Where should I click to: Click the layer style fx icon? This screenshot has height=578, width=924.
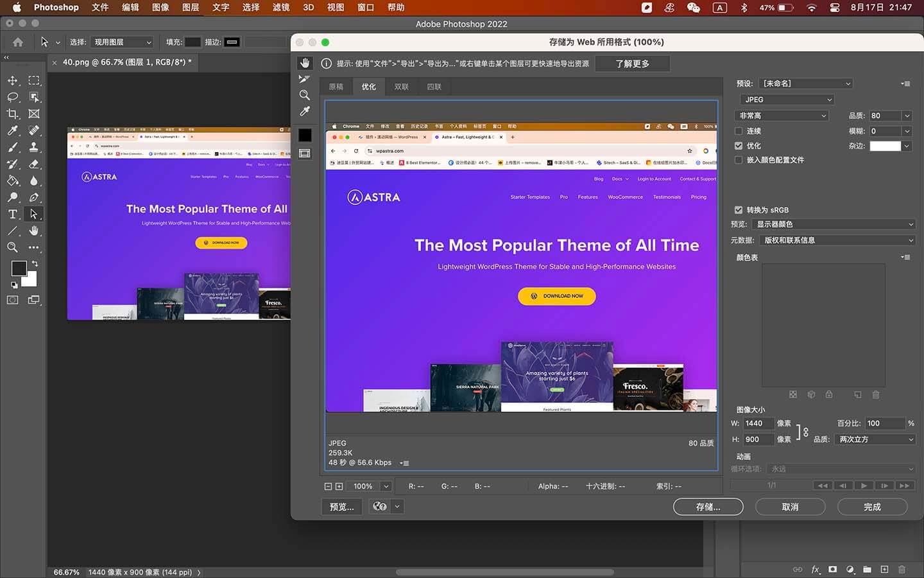(x=816, y=569)
